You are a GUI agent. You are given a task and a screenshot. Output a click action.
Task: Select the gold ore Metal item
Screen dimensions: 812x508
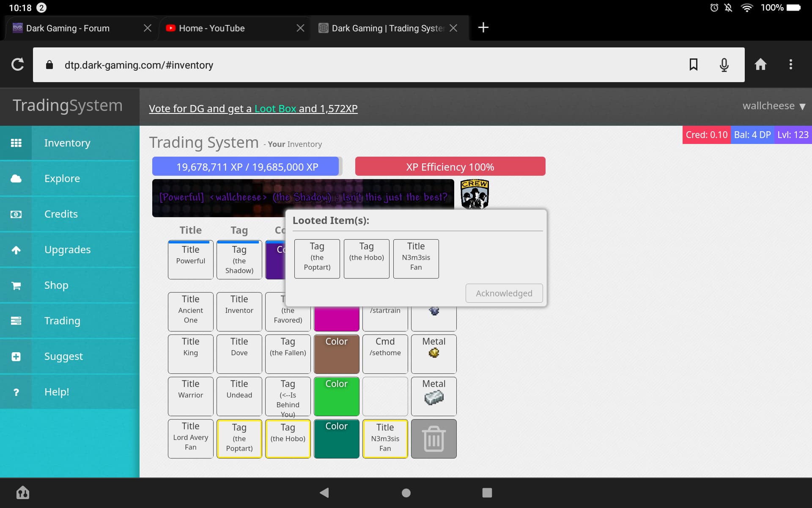[433, 354]
